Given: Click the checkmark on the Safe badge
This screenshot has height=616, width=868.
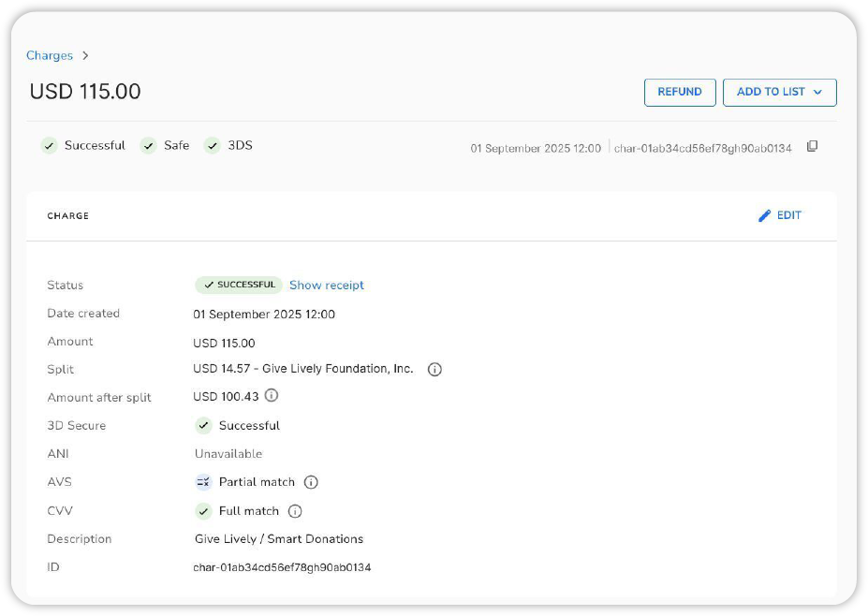Looking at the screenshot, I should tap(149, 146).
